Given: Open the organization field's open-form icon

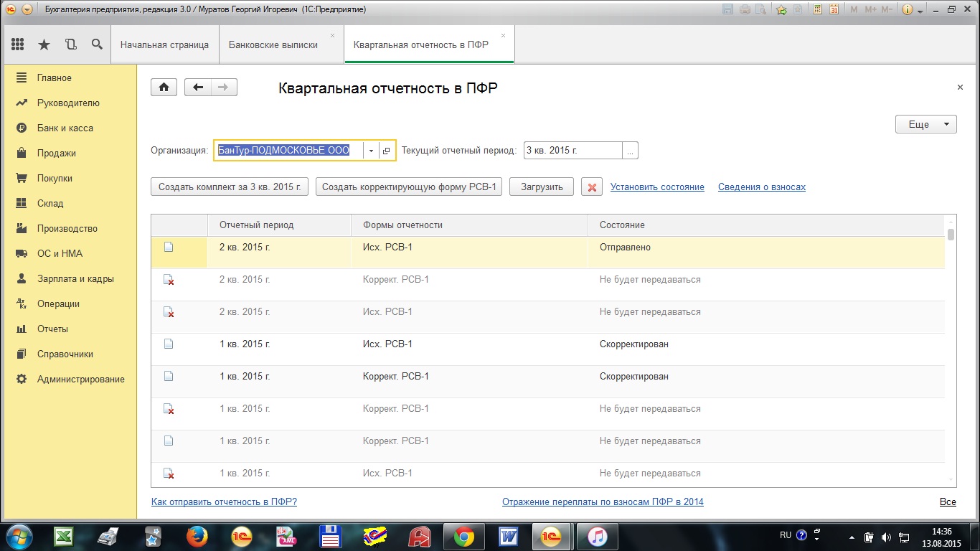Looking at the screenshot, I should tap(387, 151).
